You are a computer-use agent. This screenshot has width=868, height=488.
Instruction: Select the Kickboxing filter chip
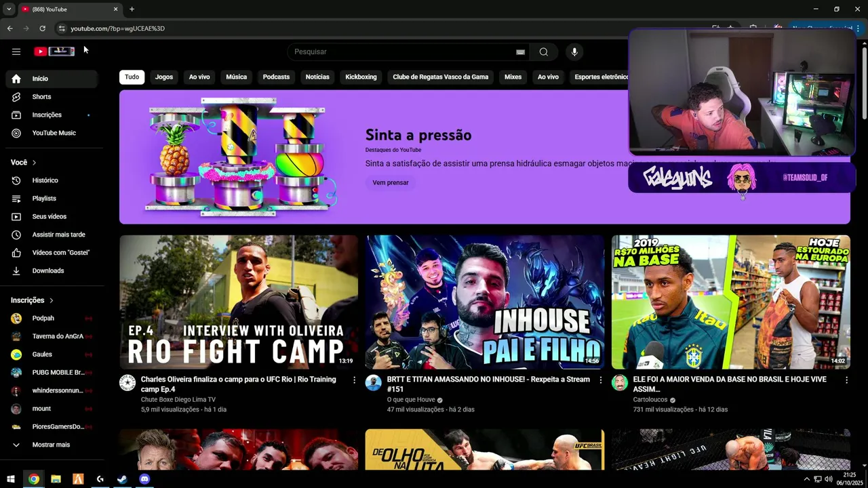[361, 77]
